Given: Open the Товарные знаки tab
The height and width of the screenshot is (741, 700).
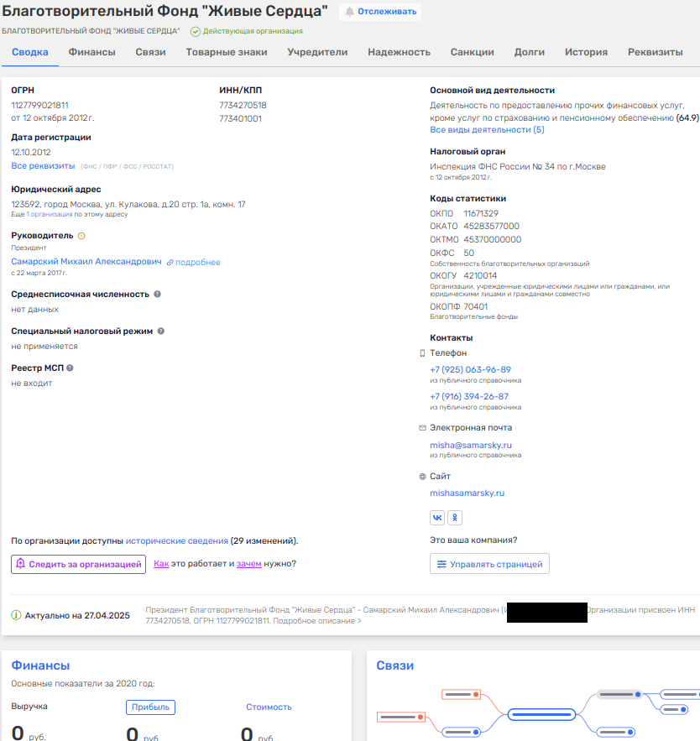Looking at the screenshot, I should (x=227, y=52).
